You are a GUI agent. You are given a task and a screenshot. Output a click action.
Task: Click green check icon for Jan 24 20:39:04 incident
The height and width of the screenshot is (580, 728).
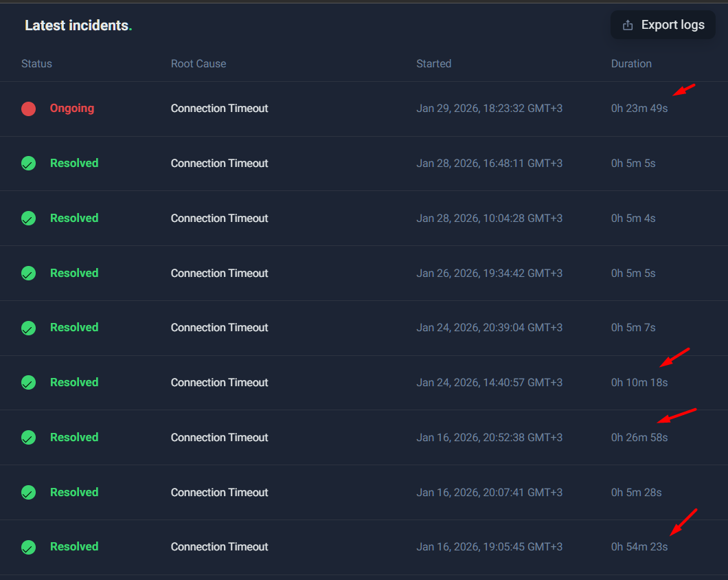point(28,328)
